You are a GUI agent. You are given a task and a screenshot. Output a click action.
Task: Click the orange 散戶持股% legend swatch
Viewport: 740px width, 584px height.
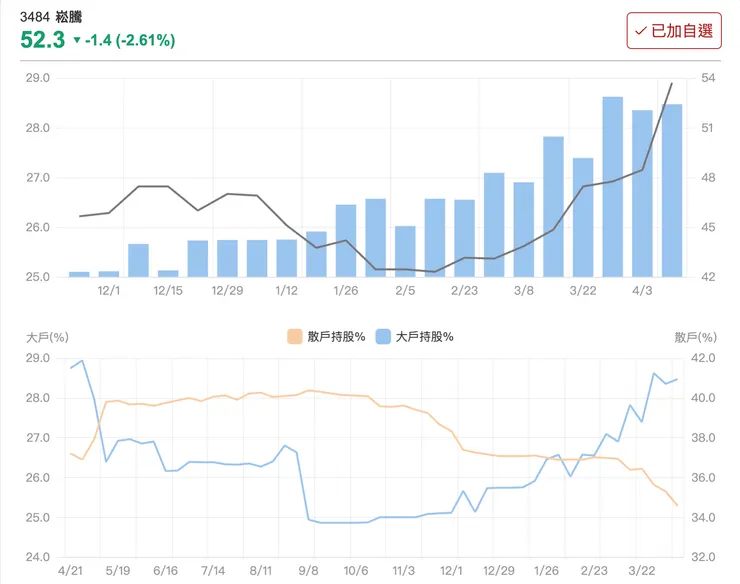[294, 337]
